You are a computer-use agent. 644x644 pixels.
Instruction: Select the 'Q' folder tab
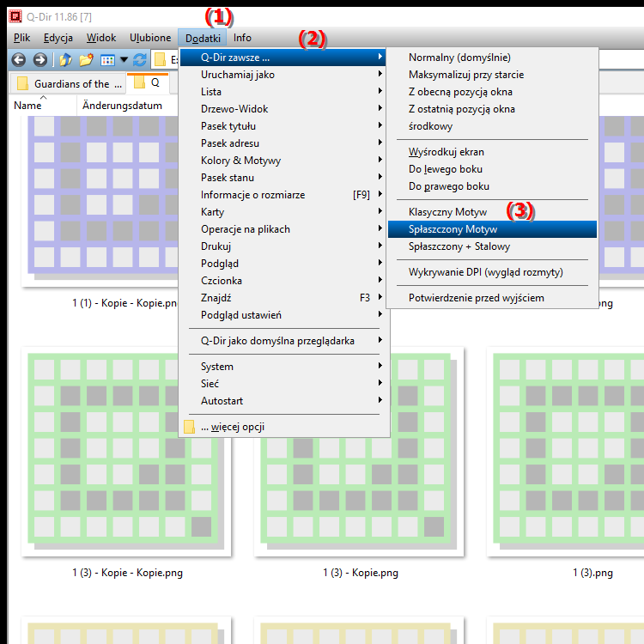click(148, 83)
